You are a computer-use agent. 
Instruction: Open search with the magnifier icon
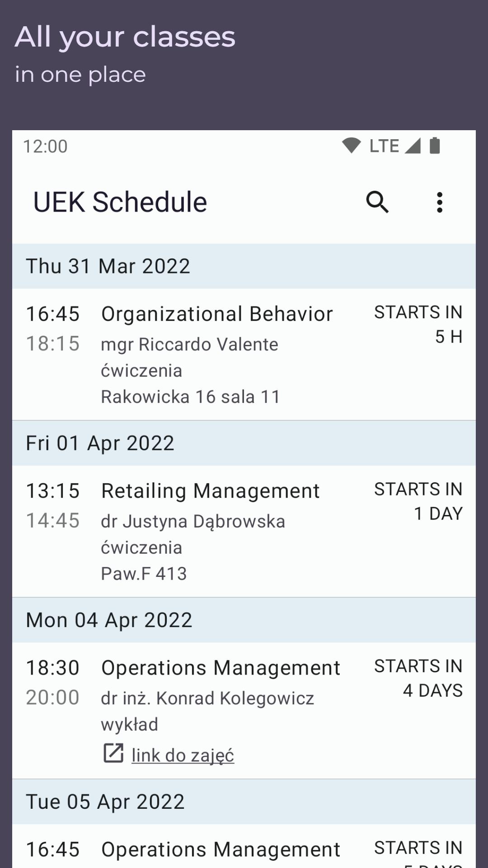pyautogui.click(x=377, y=202)
